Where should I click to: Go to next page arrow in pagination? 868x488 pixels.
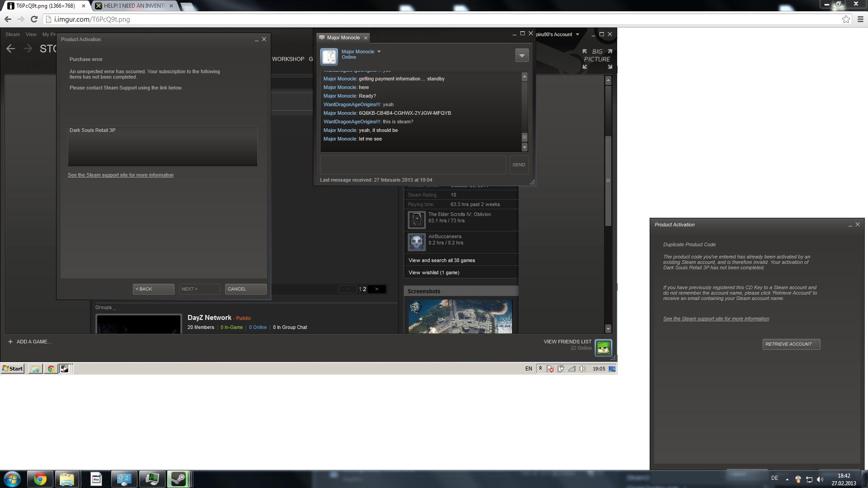click(x=377, y=289)
